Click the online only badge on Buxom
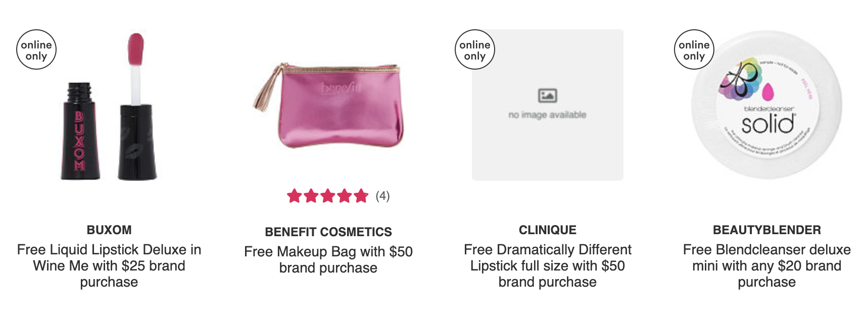The image size is (868, 325). (36, 49)
